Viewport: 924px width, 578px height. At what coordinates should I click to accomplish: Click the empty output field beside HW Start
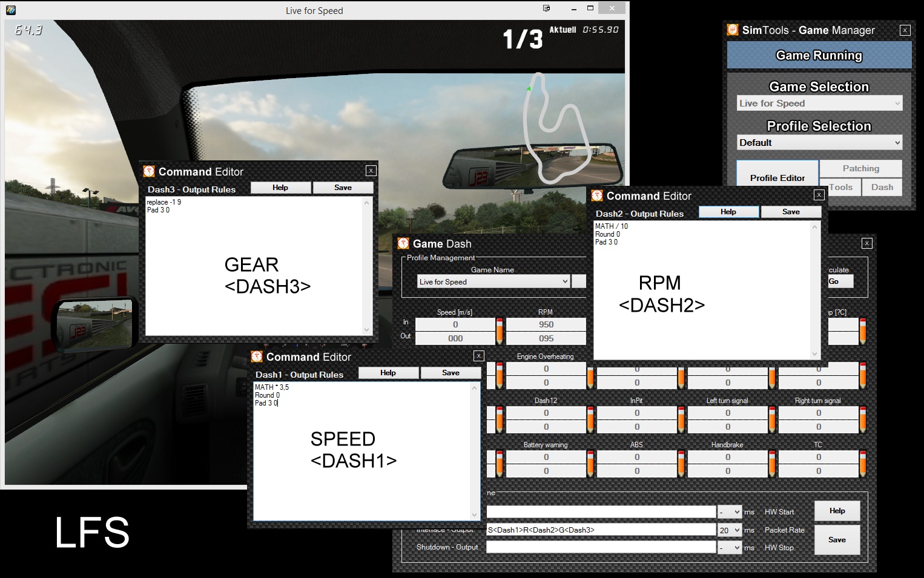click(x=601, y=512)
